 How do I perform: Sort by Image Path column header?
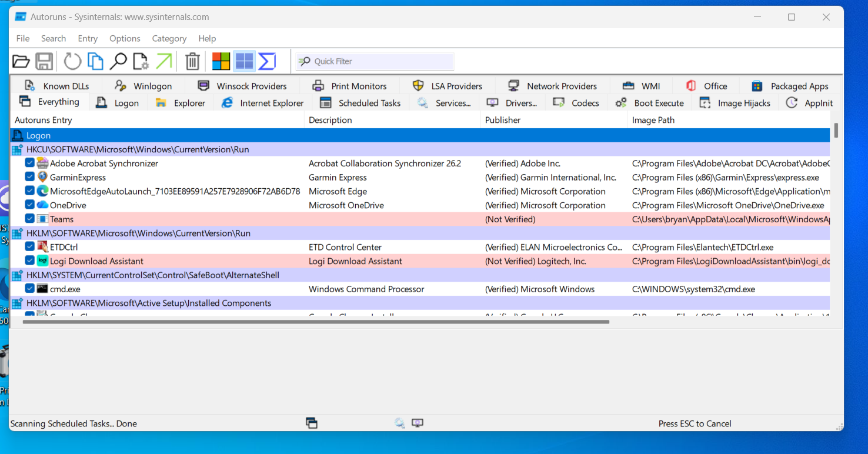coord(729,120)
